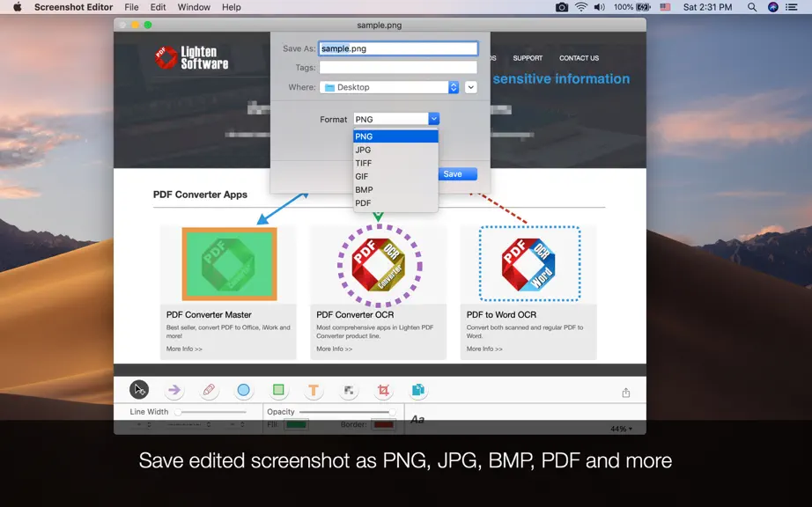This screenshot has width=812, height=507.
Task: Select the green rectangle shape tool
Action: click(x=278, y=390)
